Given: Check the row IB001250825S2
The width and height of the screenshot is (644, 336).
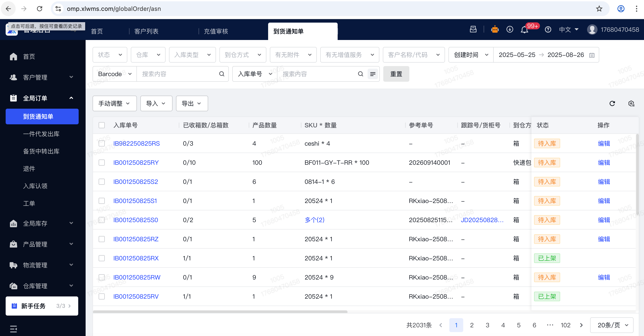Looking at the screenshot, I should coord(101,181).
